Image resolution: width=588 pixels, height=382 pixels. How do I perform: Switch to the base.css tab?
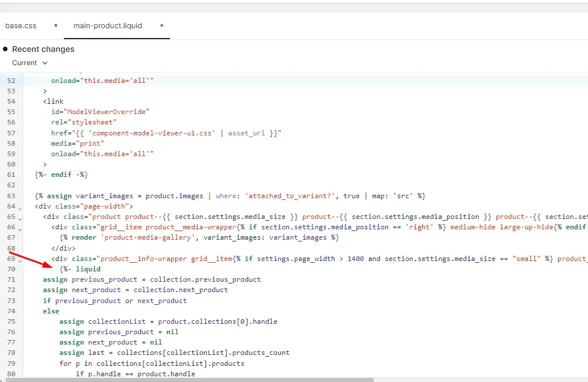(21, 26)
